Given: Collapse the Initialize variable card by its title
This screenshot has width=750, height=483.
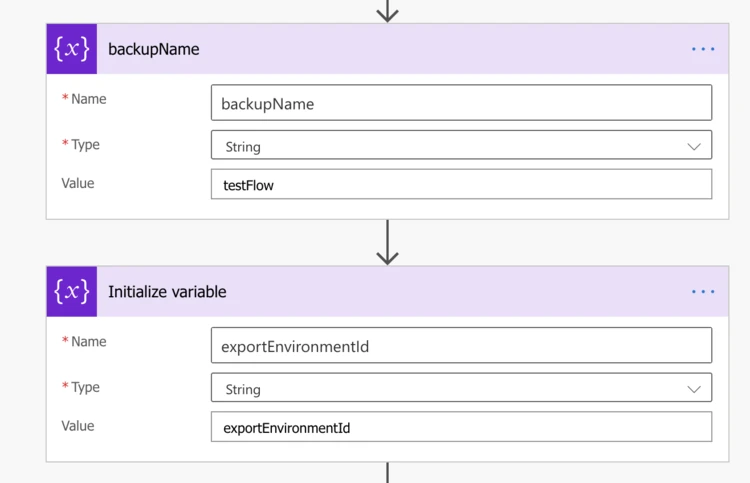Looking at the screenshot, I should [167, 292].
